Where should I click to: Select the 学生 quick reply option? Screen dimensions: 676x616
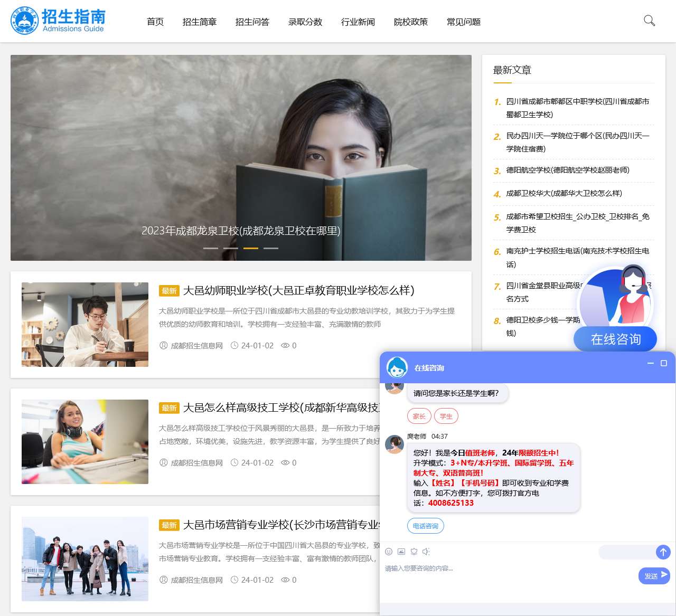(x=446, y=416)
